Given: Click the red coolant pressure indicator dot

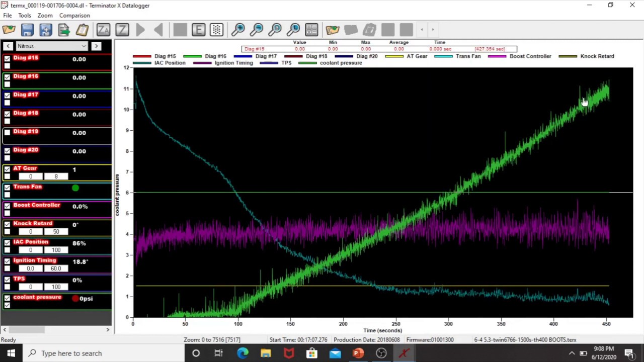Looking at the screenshot, I should [x=75, y=299].
